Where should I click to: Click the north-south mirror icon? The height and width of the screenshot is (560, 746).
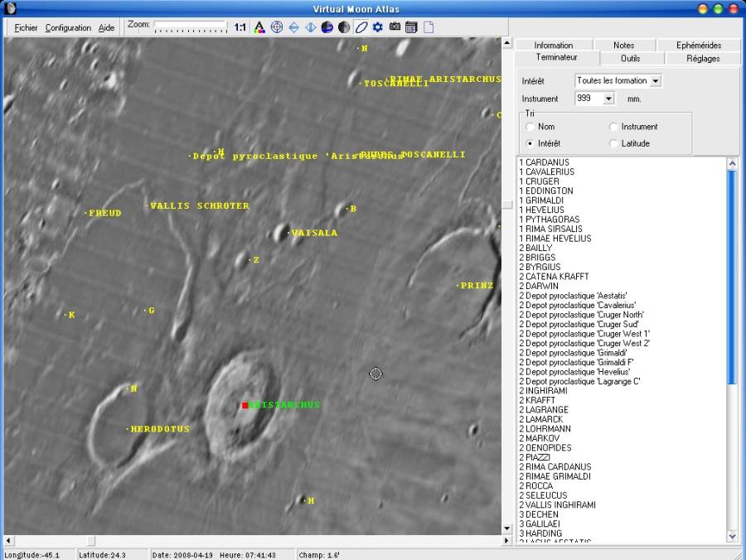tap(293, 27)
